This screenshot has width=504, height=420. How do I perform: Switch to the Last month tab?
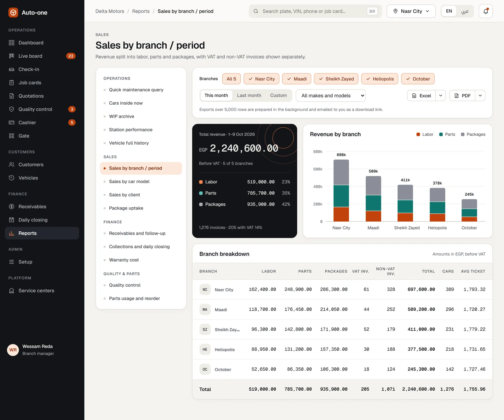(x=249, y=95)
